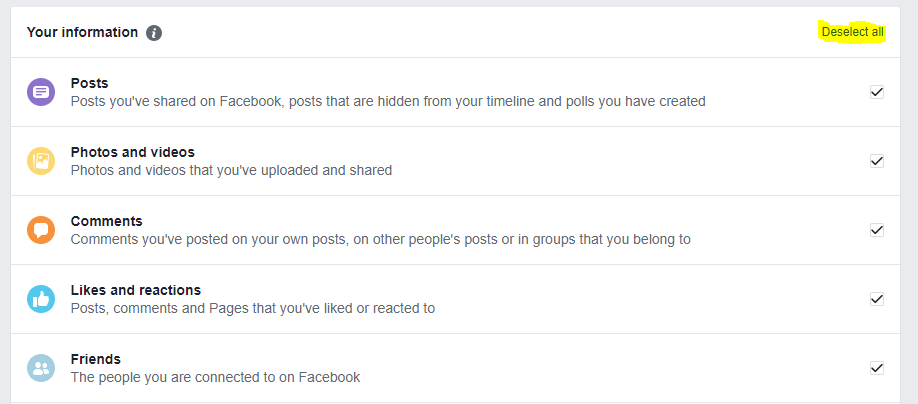
Task: Select the Photos and videos heading
Action: (x=133, y=152)
